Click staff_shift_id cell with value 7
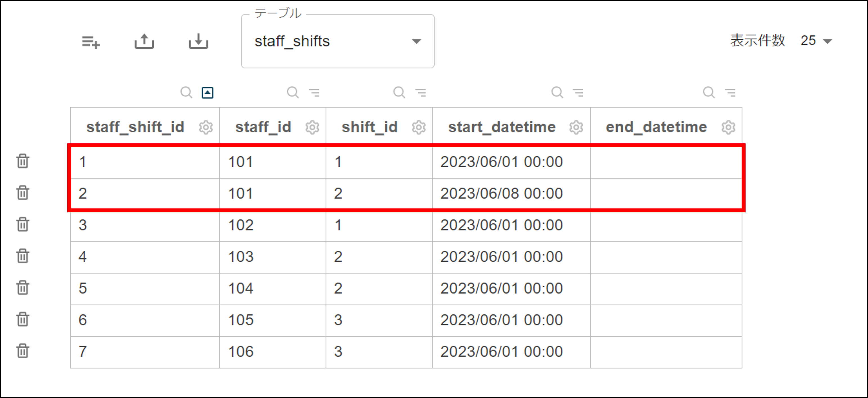The height and width of the screenshot is (398, 868). pos(145,352)
